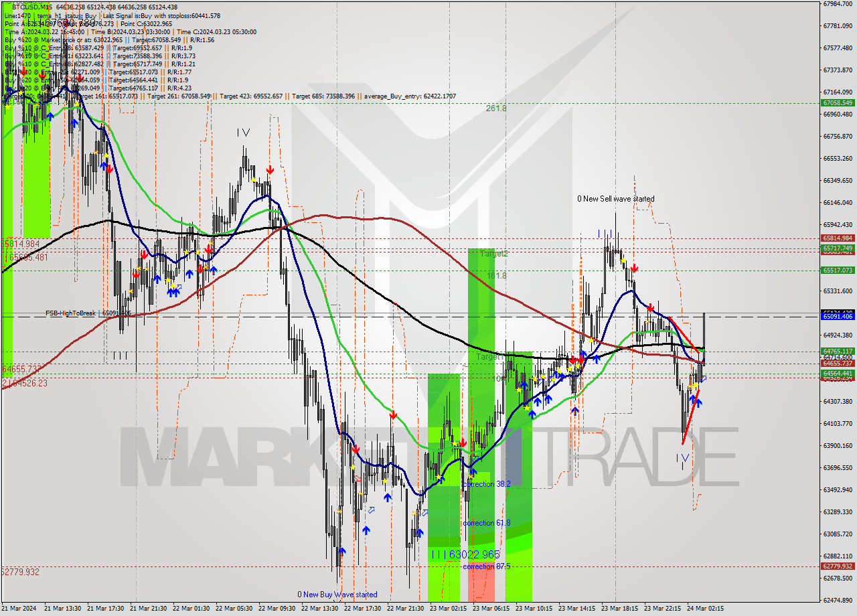Image resolution: width=857 pixels, height=616 pixels.
Task: Click the '23 Mar 18:15' time axis label
Action: click(621, 609)
